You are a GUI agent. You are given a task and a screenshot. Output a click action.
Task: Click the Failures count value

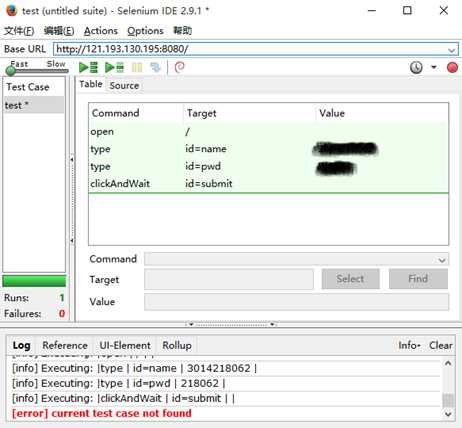[x=62, y=313]
